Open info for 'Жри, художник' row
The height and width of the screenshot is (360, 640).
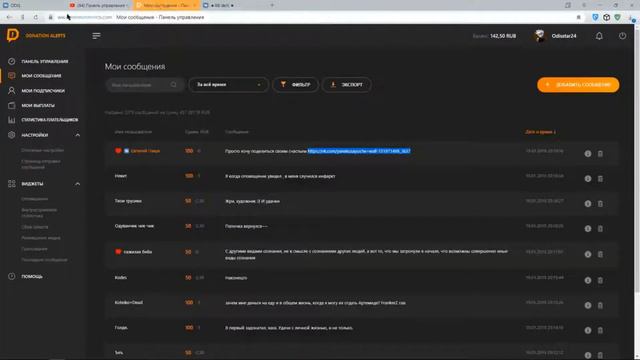(588, 203)
